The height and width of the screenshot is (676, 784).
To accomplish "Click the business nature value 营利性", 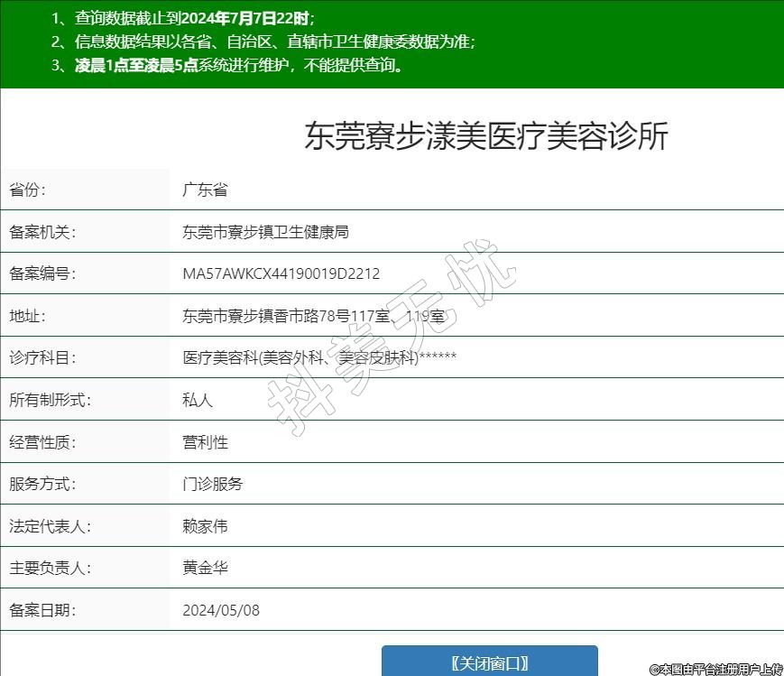I will click(205, 442).
